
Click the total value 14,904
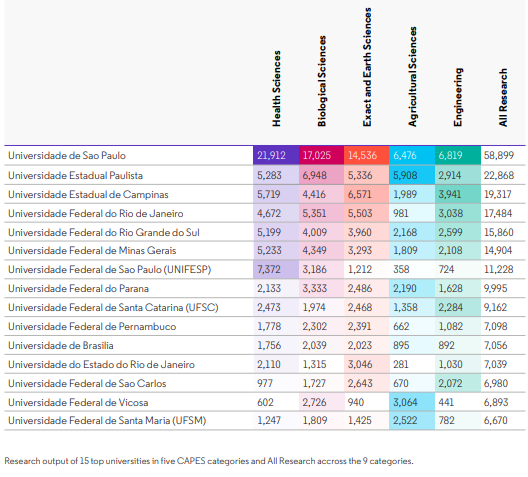tap(498, 250)
